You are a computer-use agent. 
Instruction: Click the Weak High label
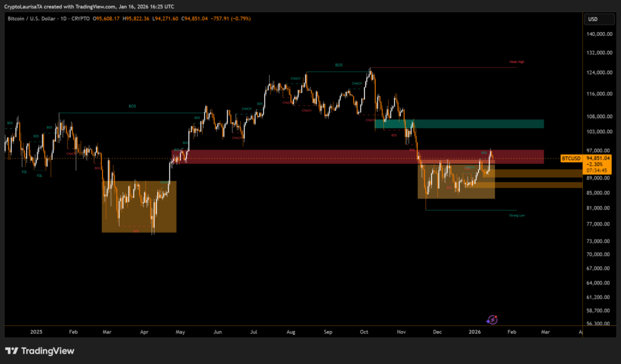[x=517, y=62]
